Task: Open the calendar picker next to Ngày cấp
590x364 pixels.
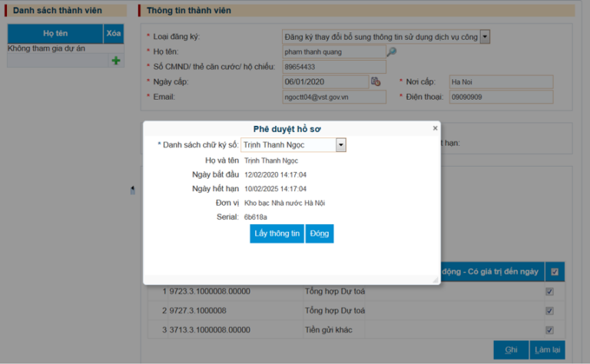Action: [x=376, y=81]
